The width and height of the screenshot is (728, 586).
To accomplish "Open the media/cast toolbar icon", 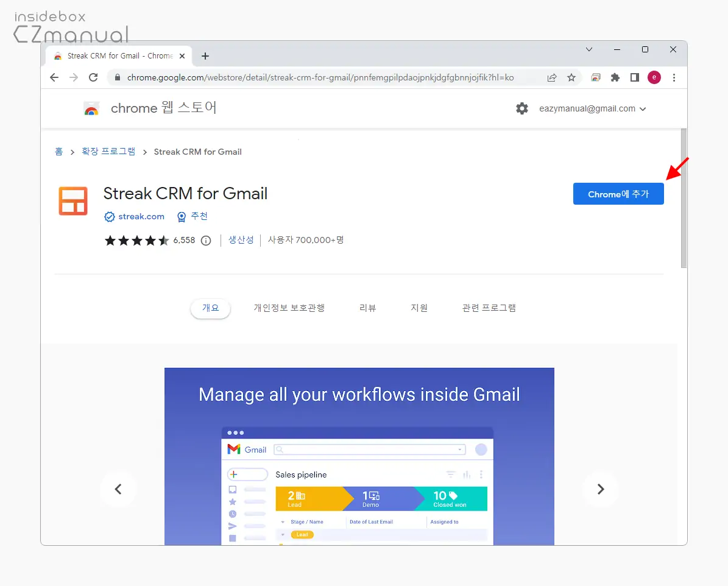I will [596, 77].
